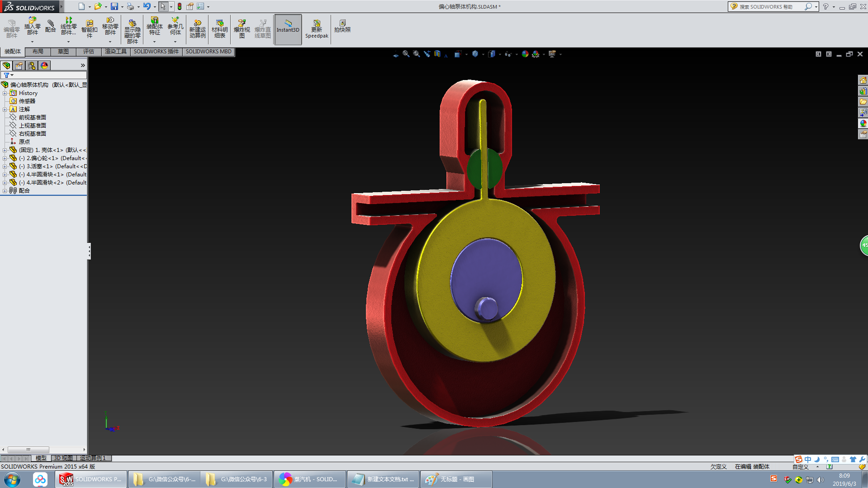Open the 3D 视图 bottom tab
This screenshot has width=868, height=488.
63,458
